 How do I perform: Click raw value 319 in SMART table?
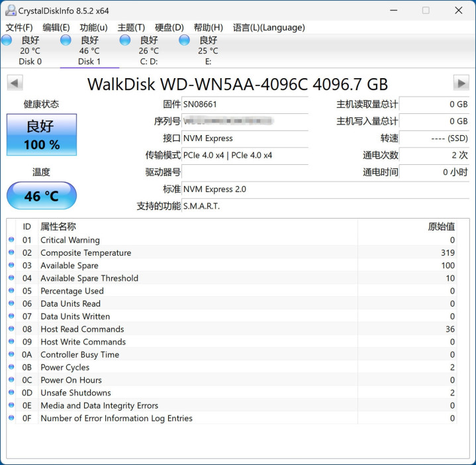[448, 252]
